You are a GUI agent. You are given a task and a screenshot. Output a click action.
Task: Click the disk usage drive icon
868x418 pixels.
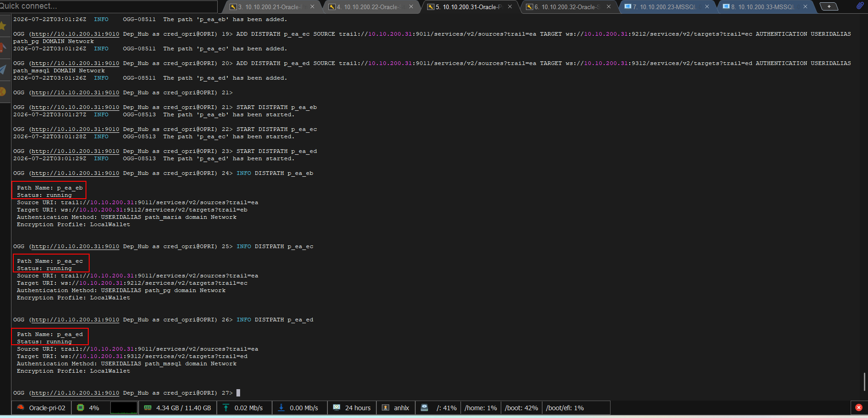(x=424, y=407)
